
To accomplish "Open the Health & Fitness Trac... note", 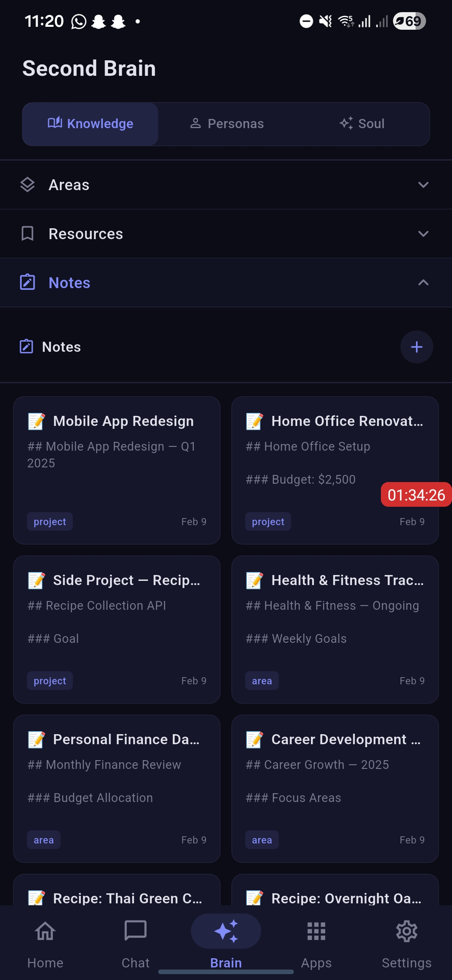I will (x=335, y=629).
